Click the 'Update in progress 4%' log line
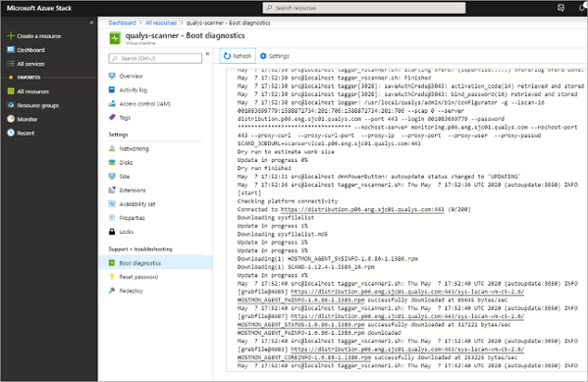Screen dimensions: 588x382 (x=272, y=275)
